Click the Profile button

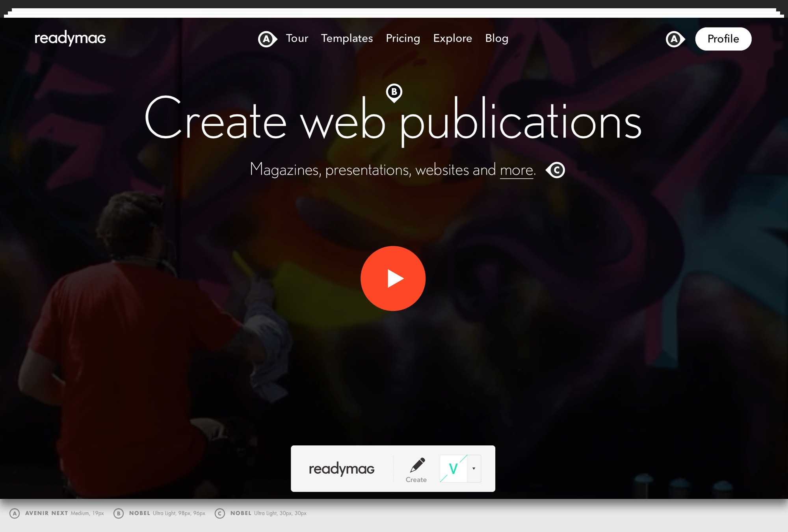pyautogui.click(x=723, y=39)
